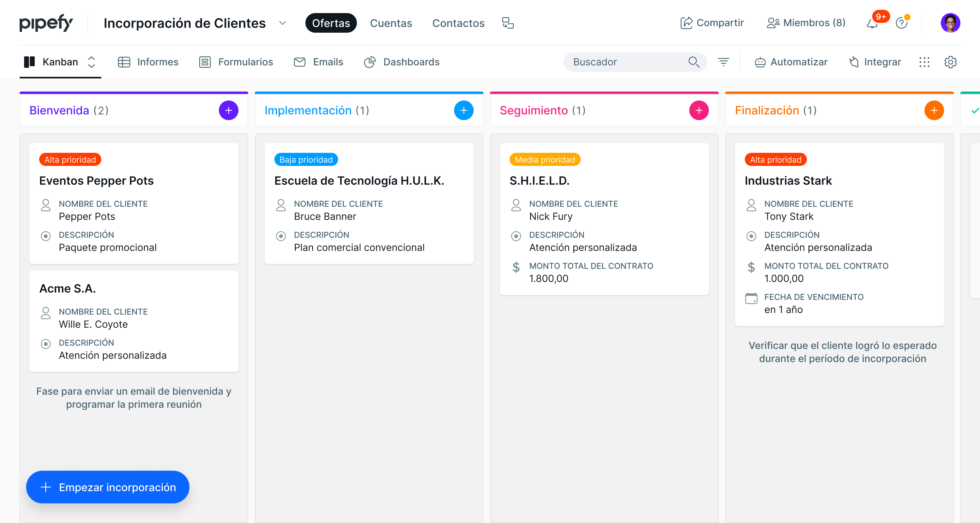Open the Miembros (8) list
980x523 pixels.
point(806,23)
